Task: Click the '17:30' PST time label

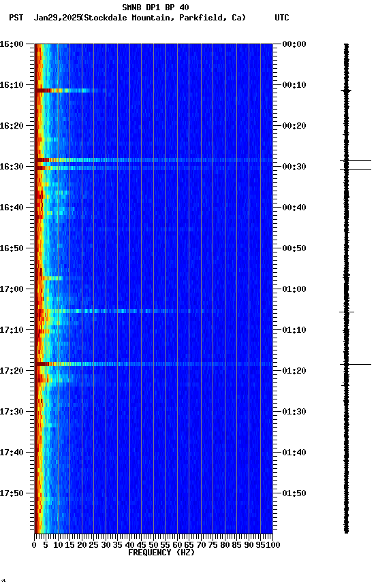Action: pyautogui.click(x=12, y=412)
